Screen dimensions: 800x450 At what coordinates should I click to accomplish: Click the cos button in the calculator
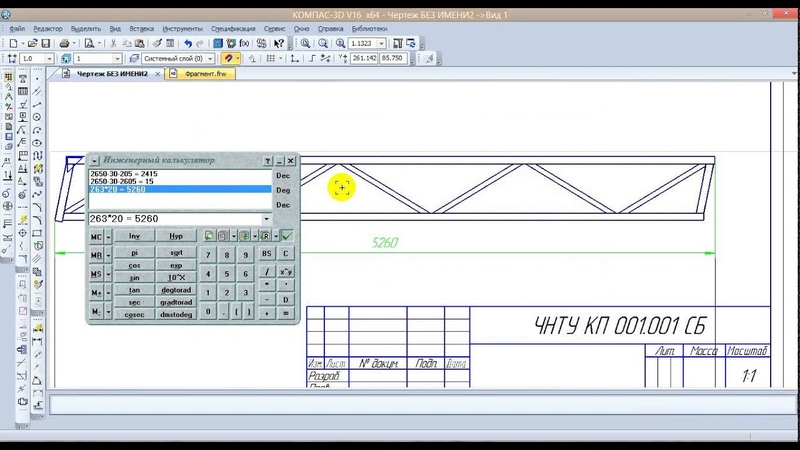(134, 265)
